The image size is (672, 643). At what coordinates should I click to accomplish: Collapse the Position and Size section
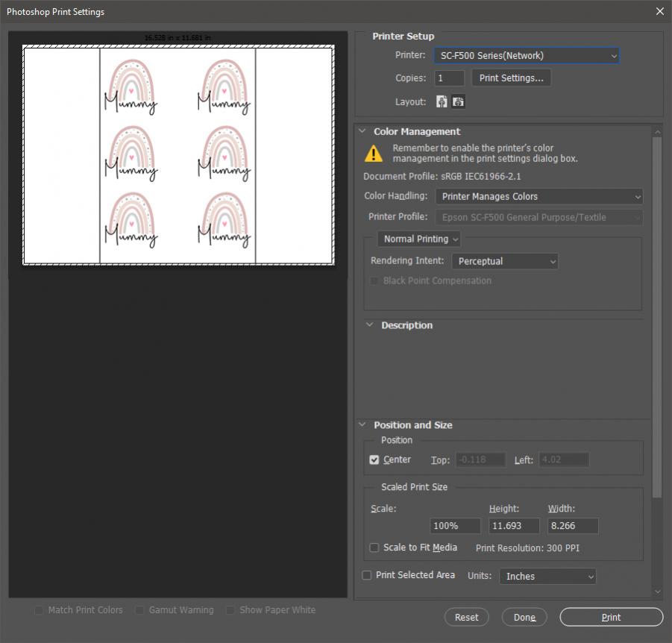coord(362,424)
